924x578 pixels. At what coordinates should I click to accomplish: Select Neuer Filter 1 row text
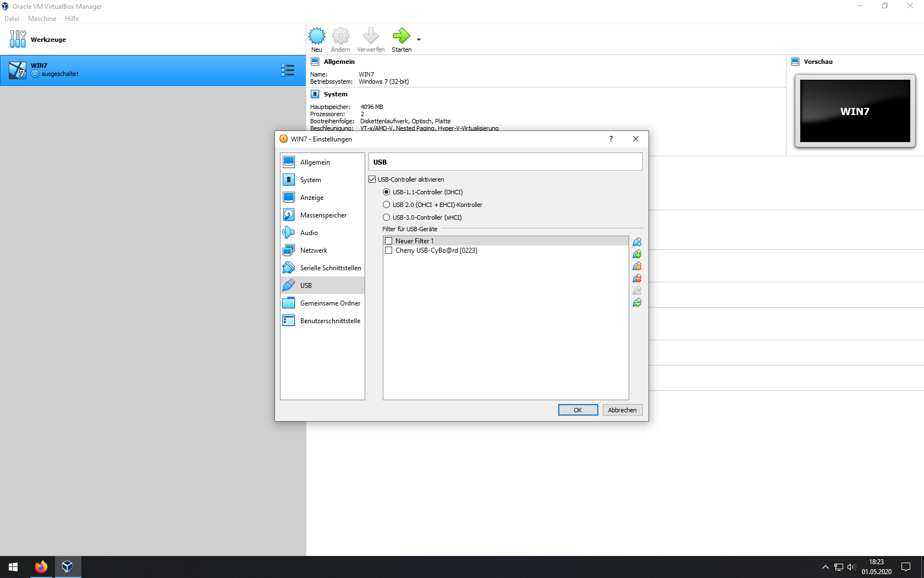(x=414, y=241)
